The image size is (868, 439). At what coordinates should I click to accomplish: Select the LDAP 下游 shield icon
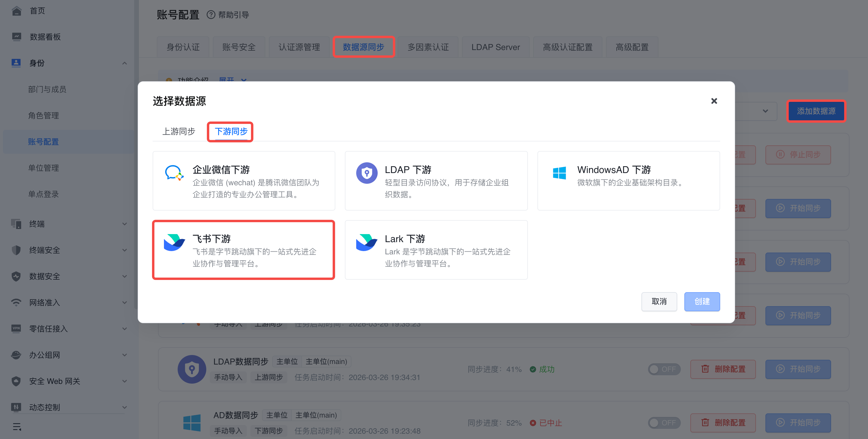click(367, 173)
